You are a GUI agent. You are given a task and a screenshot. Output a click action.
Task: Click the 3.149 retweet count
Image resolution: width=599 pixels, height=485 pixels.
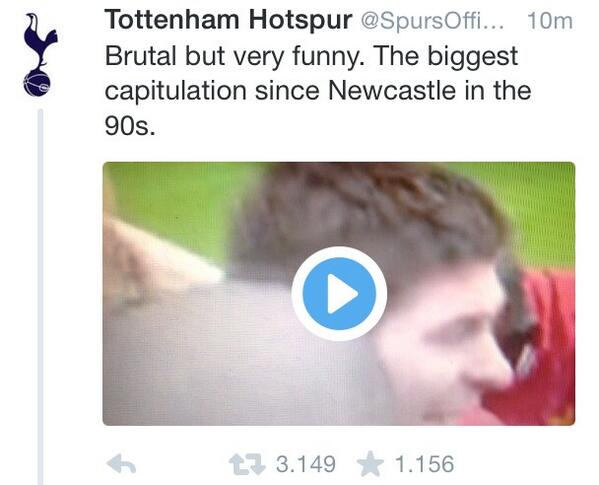coord(306,464)
